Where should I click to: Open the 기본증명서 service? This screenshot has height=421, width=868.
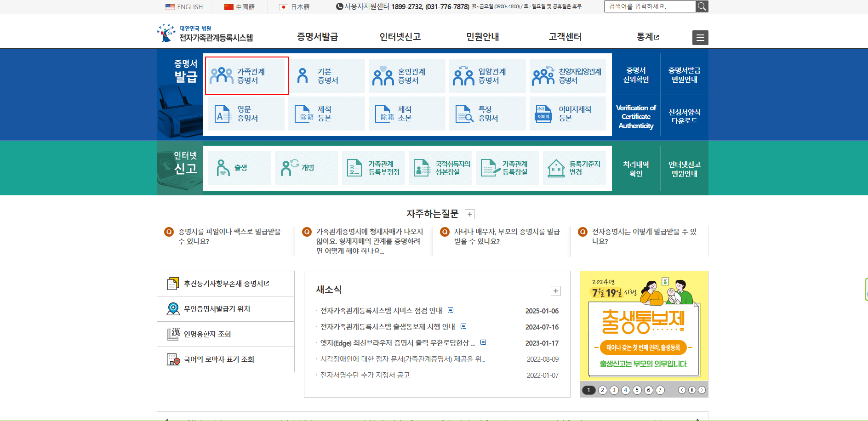click(x=326, y=75)
